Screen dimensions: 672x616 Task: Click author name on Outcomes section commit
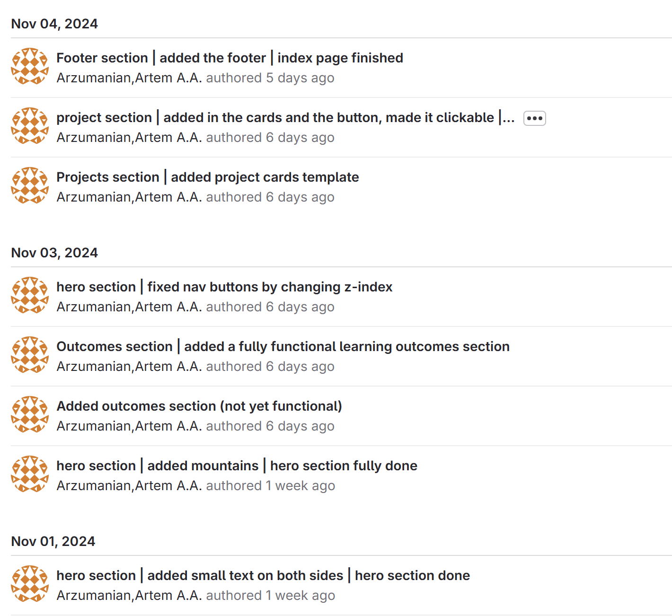[129, 367]
